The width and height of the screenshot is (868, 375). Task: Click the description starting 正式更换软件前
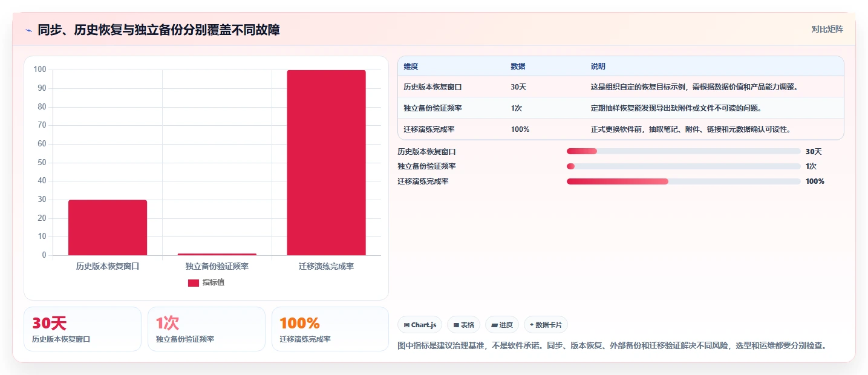pos(691,129)
